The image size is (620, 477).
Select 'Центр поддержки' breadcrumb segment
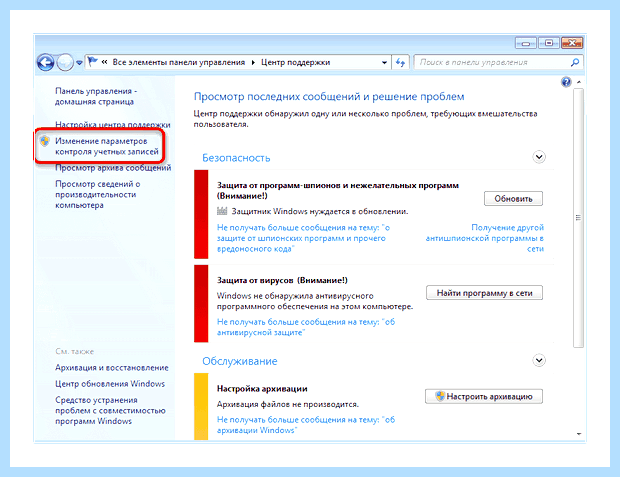[295, 62]
